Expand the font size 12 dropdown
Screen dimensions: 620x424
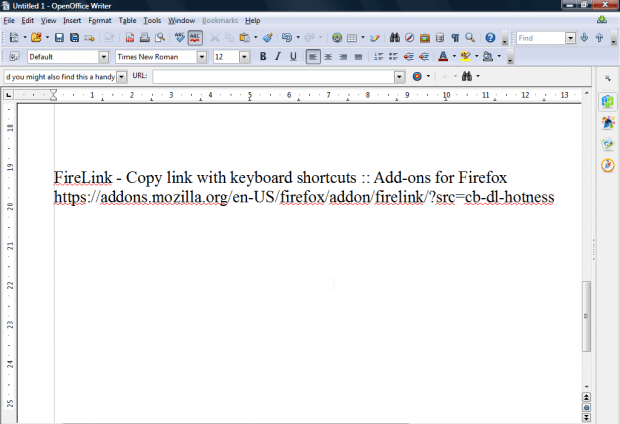point(244,57)
